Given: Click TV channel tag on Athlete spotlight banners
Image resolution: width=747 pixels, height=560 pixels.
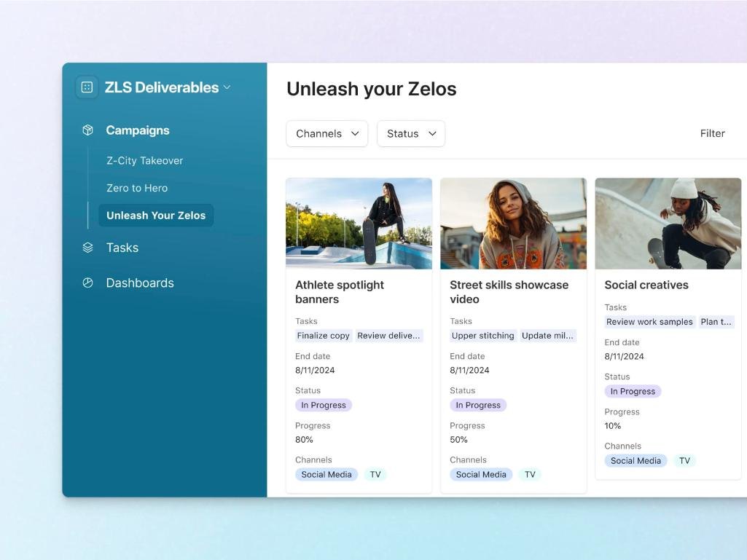Looking at the screenshot, I should point(375,474).
